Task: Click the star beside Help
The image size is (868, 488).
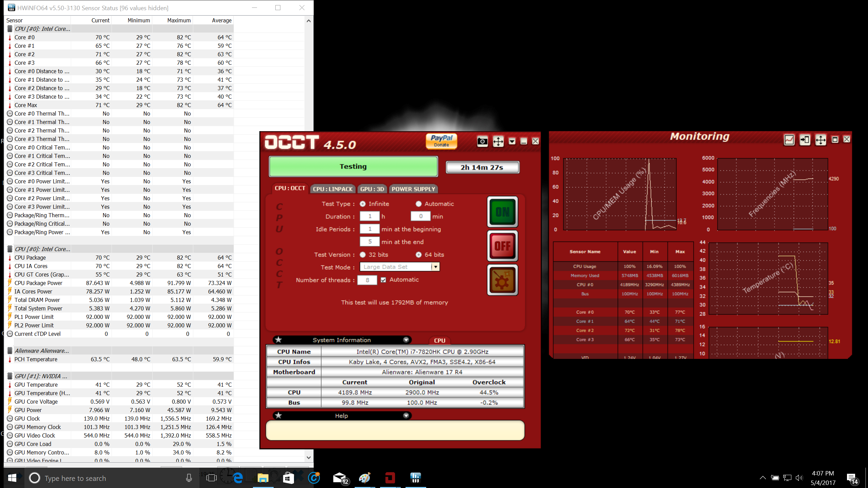Action: click(x=278, y=416)
